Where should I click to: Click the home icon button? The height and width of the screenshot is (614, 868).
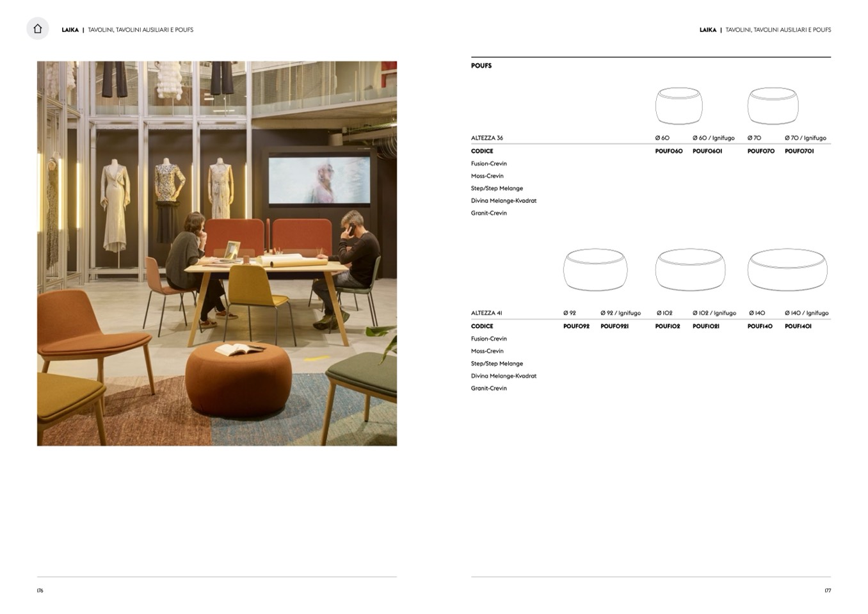pos(37,29)
